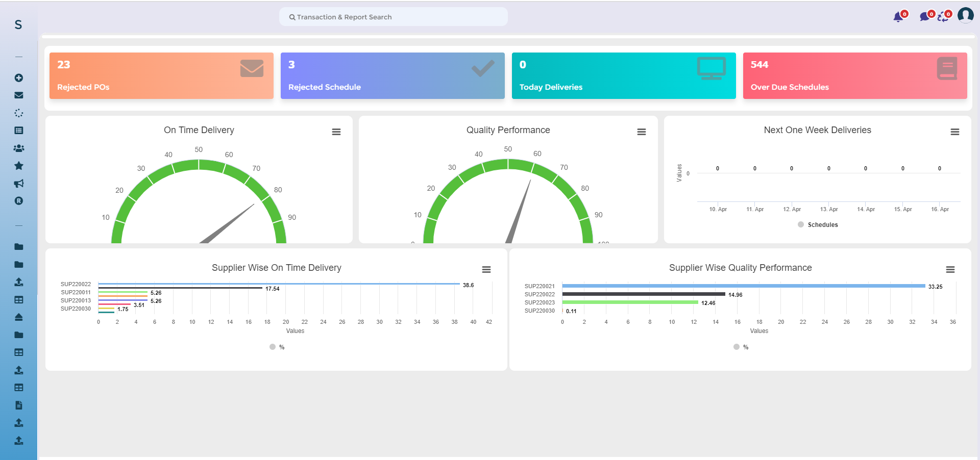Click the 13. Apr axis label
Image resolution: width=980 pixels, height=460 pixels.
[829, 210]
